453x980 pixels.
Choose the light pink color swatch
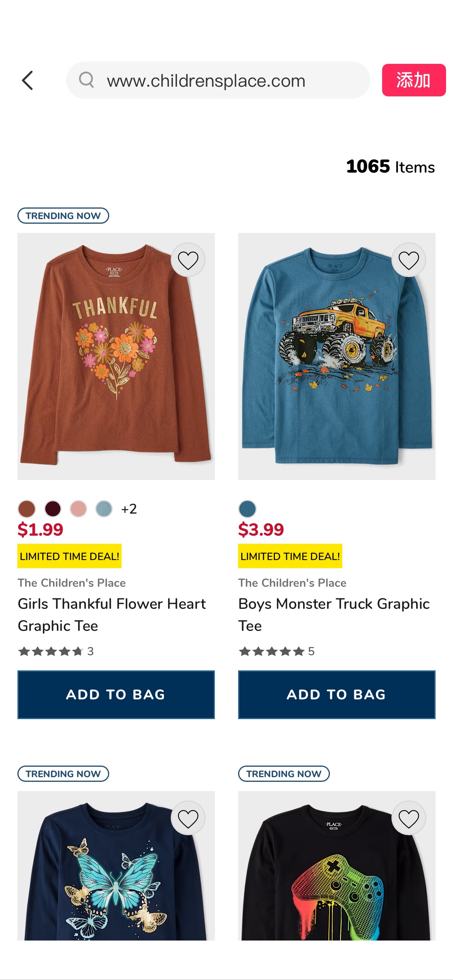pos(78,509)
